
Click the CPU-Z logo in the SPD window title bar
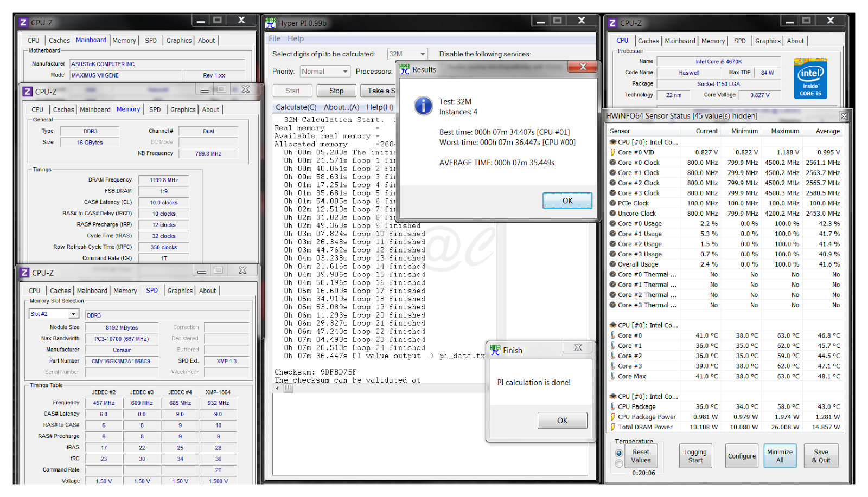pos(24,273)
